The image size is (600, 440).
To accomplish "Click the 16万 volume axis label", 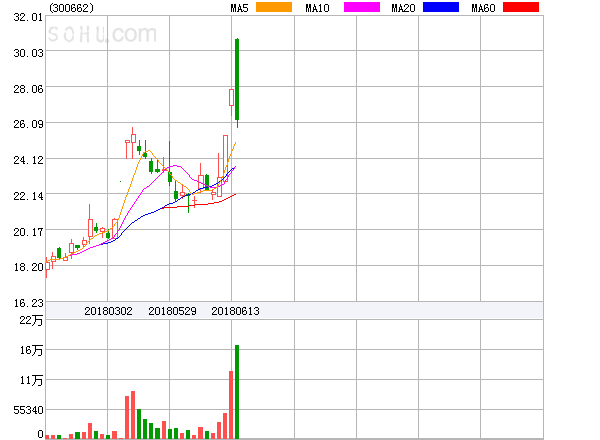I will [x=31, y=350].
